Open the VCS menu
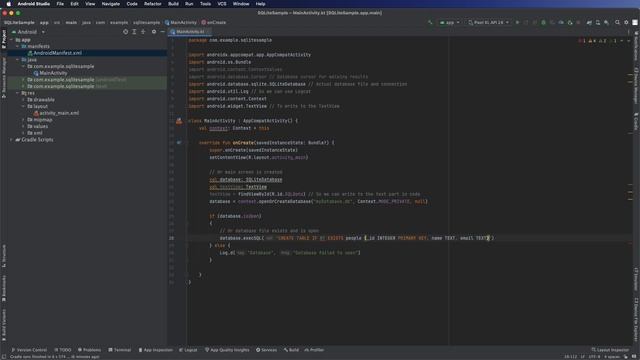Screen dimensions: 640x360 coord(222,4)
